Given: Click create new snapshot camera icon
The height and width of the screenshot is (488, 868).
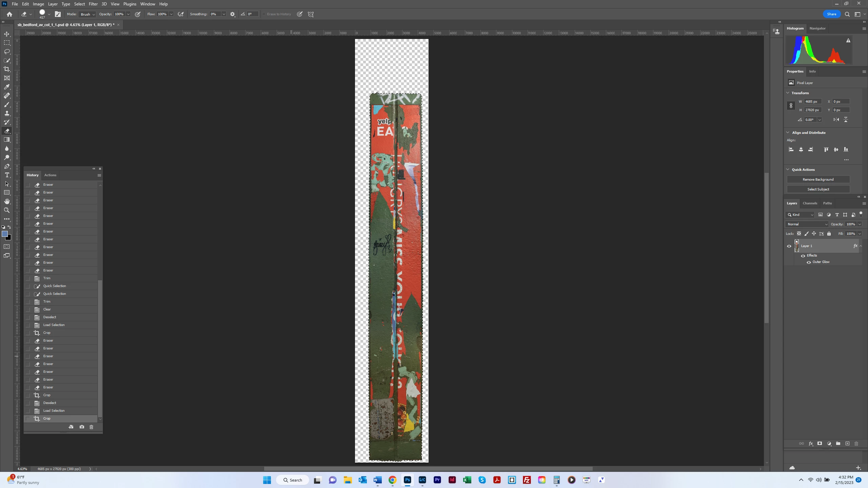Looking at the screenshot, I should click(82, 427).
